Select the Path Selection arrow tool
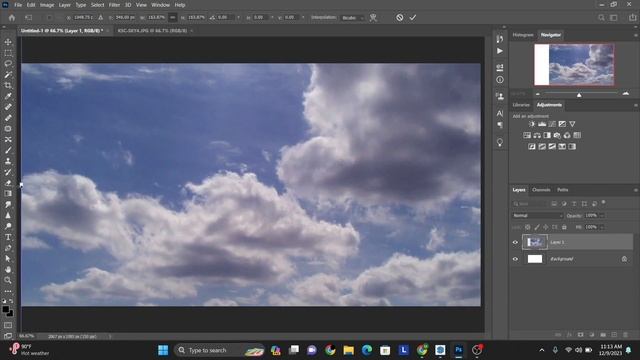Viewport: 640px width, 360px height. point(8,259)
